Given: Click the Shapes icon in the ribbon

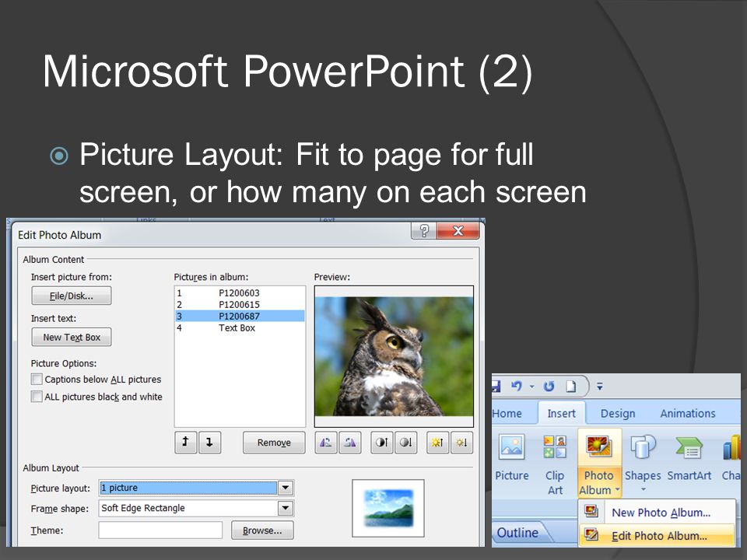Looking at the screenshot, I should coord(644,447).
